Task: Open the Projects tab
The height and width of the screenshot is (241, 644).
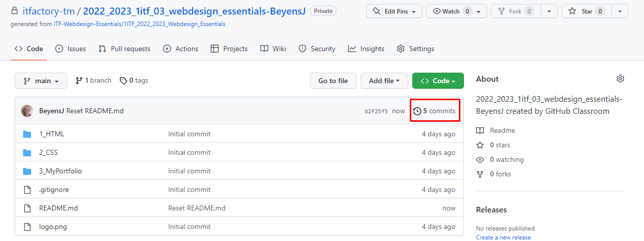Action: [x=229, y=49]
